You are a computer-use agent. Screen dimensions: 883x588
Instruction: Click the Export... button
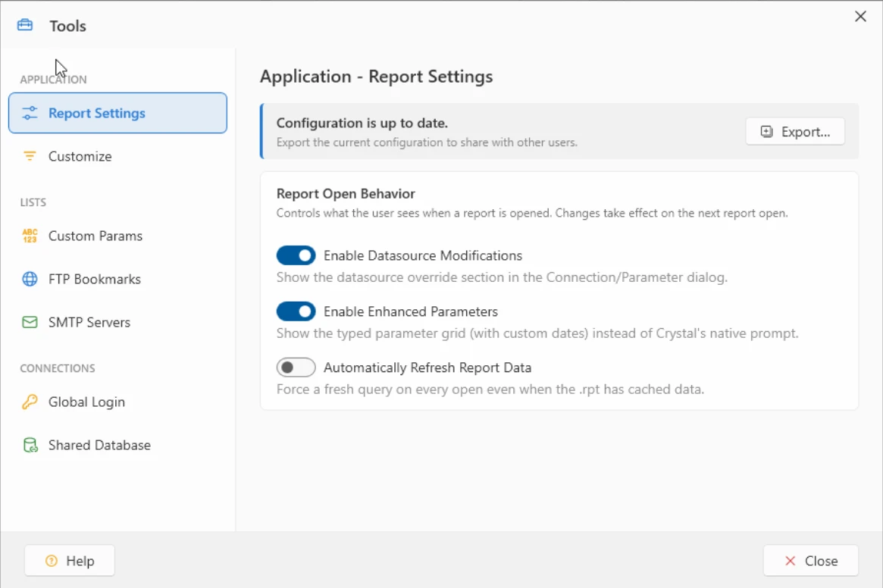[795, 132]
